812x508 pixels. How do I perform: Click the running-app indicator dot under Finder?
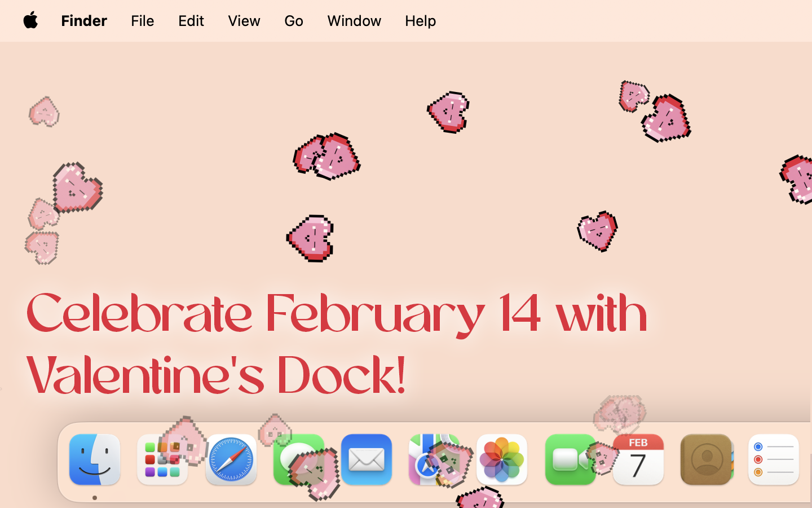(94, 497)
